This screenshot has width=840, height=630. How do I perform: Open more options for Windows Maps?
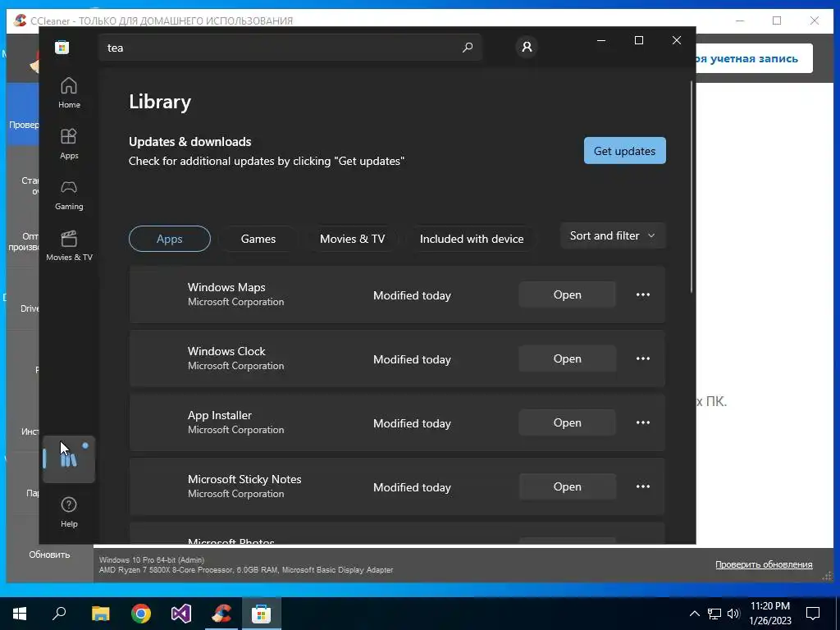643,294
